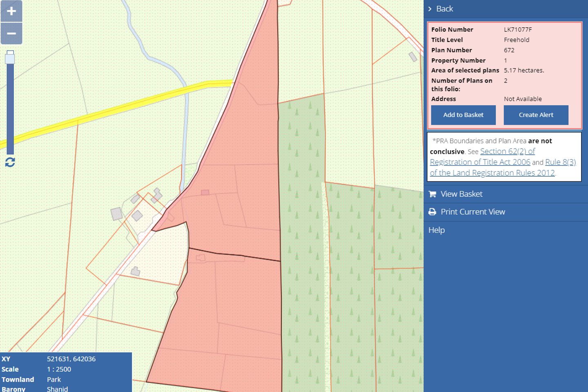Zoom out using the minus button

tap(11, 33)
